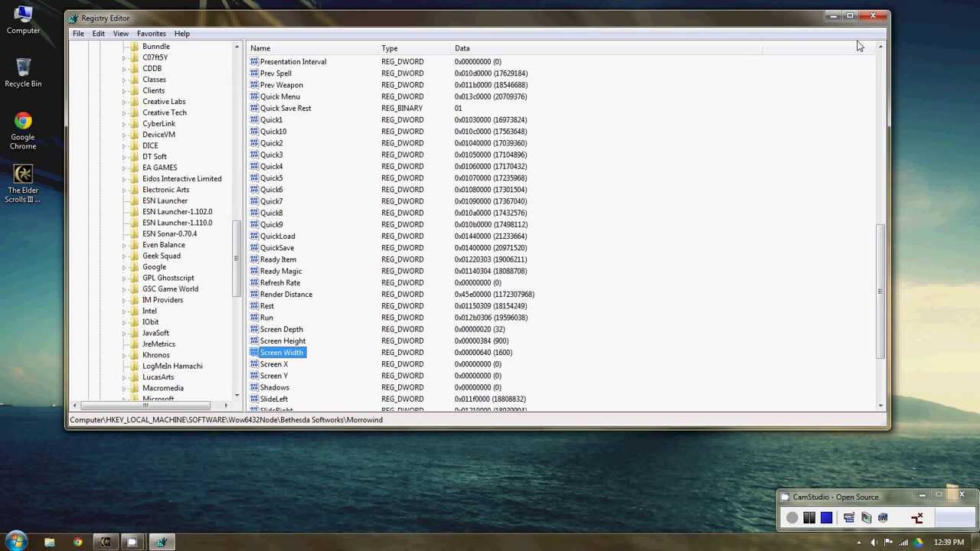980x551 pixels.
Task: Click the Screen Width value icon
Action: pos(254,353)
